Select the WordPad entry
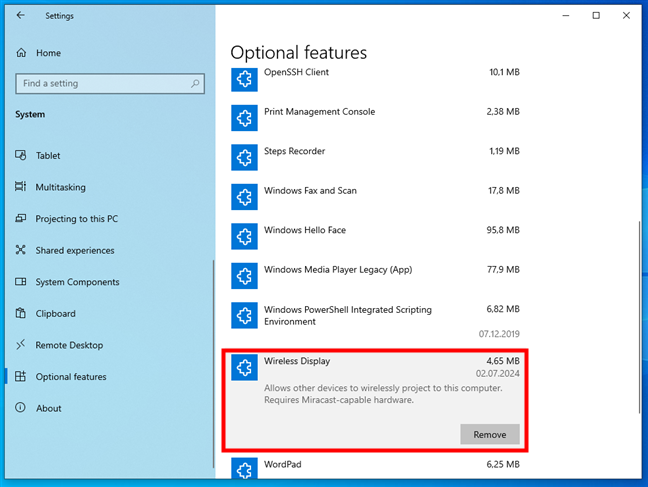This screenshot has width=648, height=487. 375,468
